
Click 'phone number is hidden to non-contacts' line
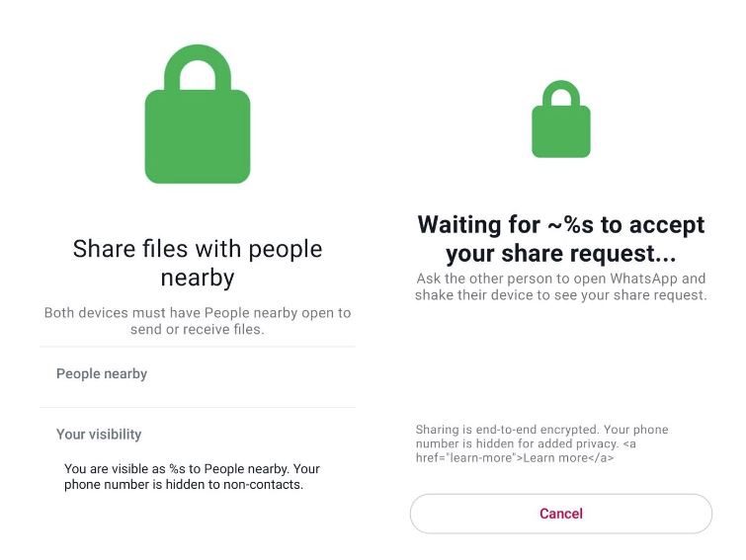(x=184, y=484)
